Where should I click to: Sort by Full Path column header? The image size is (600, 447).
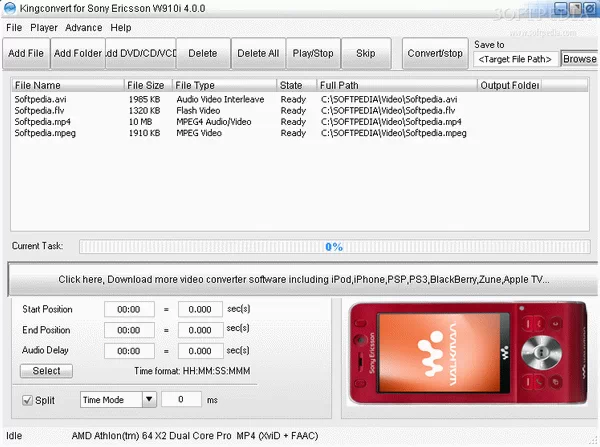click(397, 85)
